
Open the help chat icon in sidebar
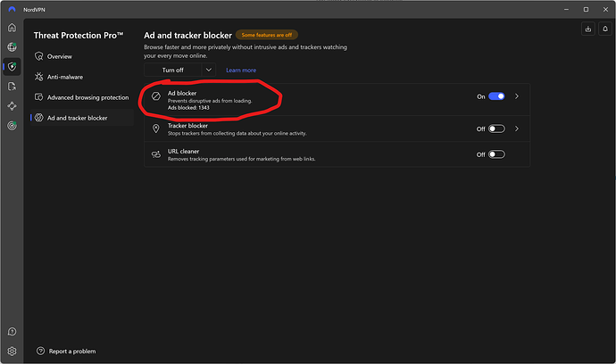tap(12, 332)
